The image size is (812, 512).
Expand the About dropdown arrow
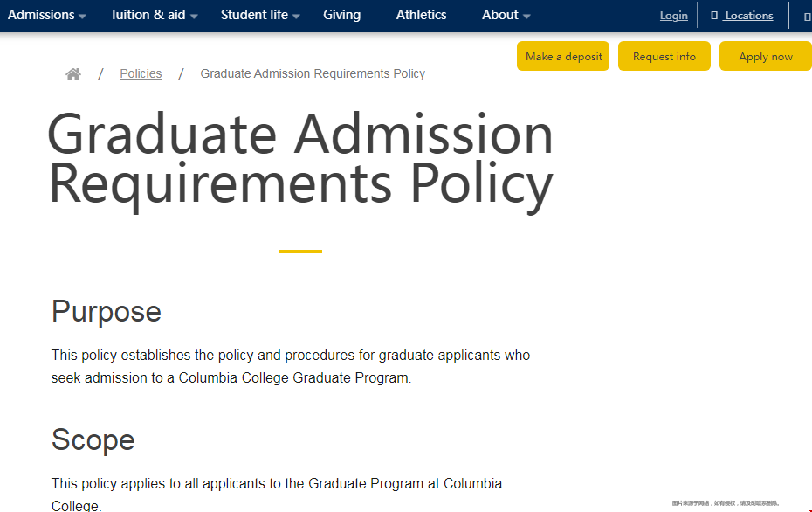pos(526,17)
